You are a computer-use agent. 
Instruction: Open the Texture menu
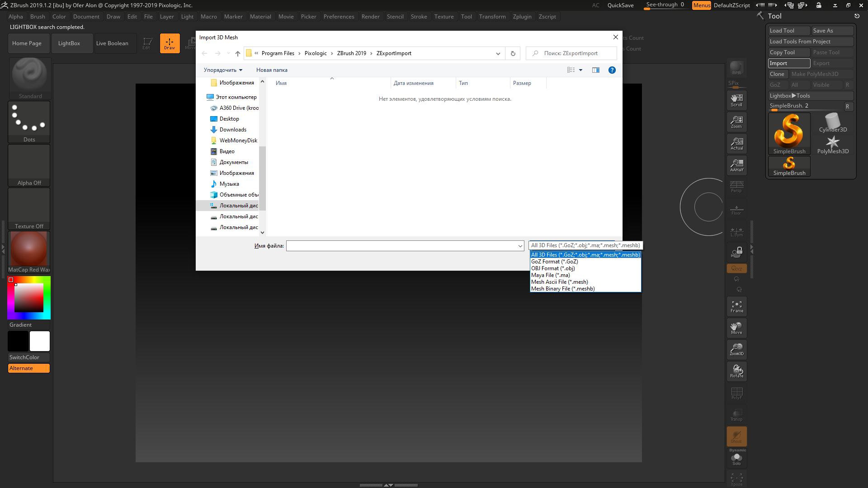tap(444, 17)
